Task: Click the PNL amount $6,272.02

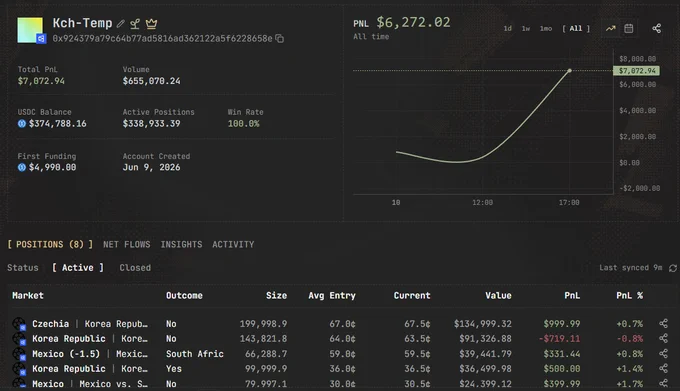Action: coord(413,22)
